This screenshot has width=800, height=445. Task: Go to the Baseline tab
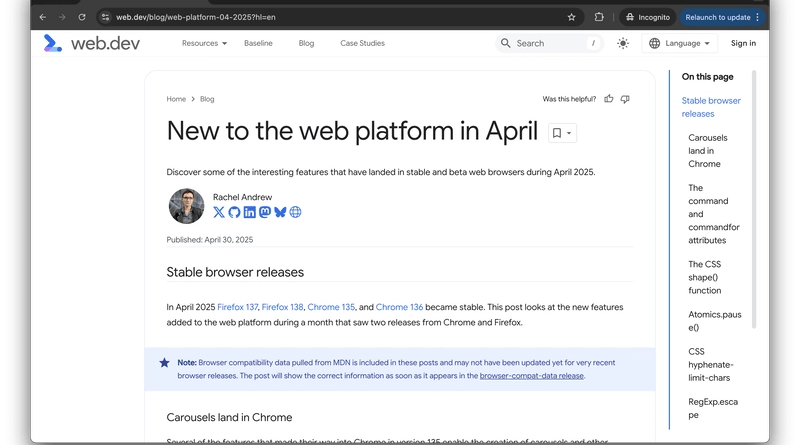258,43
